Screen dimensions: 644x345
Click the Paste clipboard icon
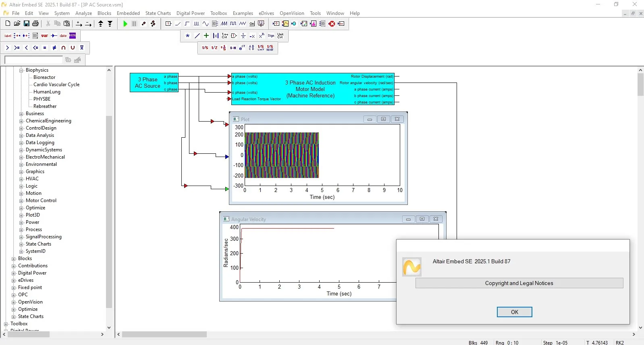pyautogui.click(x=67, y=24)
